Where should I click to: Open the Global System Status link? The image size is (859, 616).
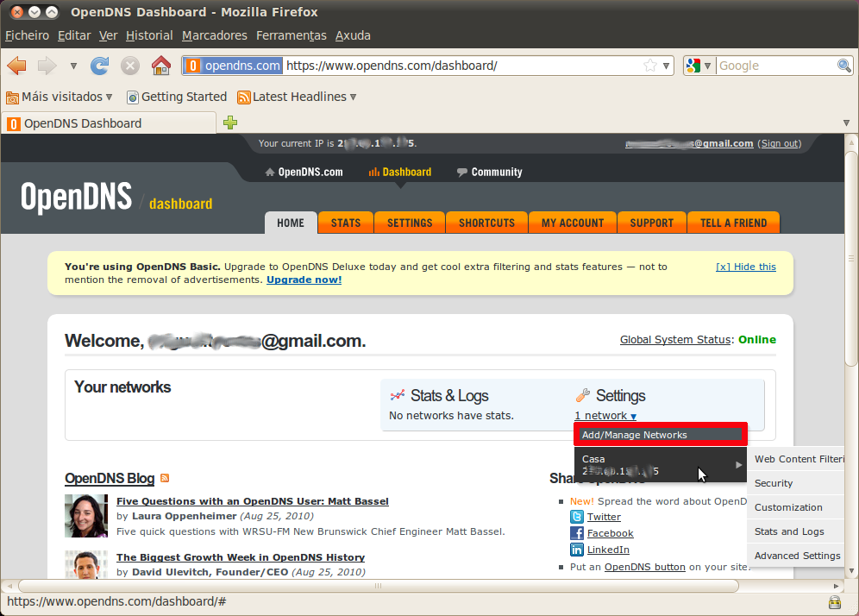point(675,340)
